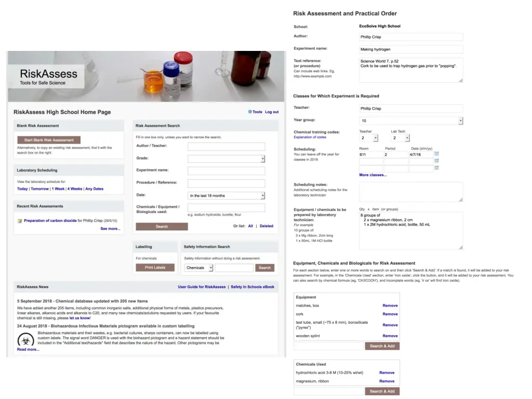Click the More classes link
The image size is (532, 399).
tap(373, 175)
